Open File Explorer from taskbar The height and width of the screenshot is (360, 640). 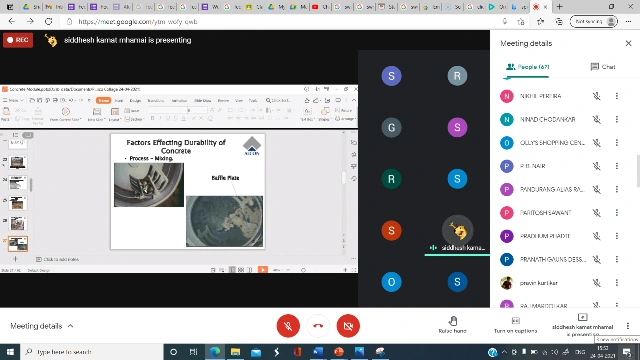236,351
